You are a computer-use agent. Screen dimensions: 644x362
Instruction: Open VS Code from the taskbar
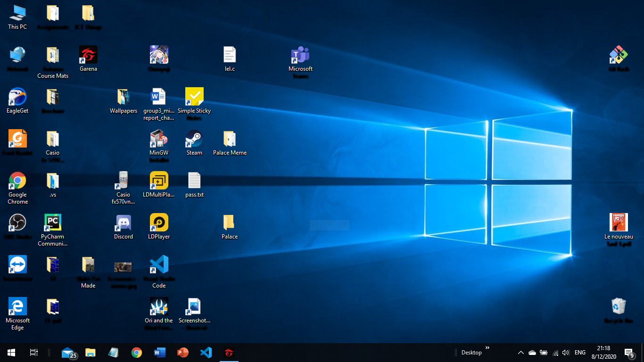click(x=206, y=353)
